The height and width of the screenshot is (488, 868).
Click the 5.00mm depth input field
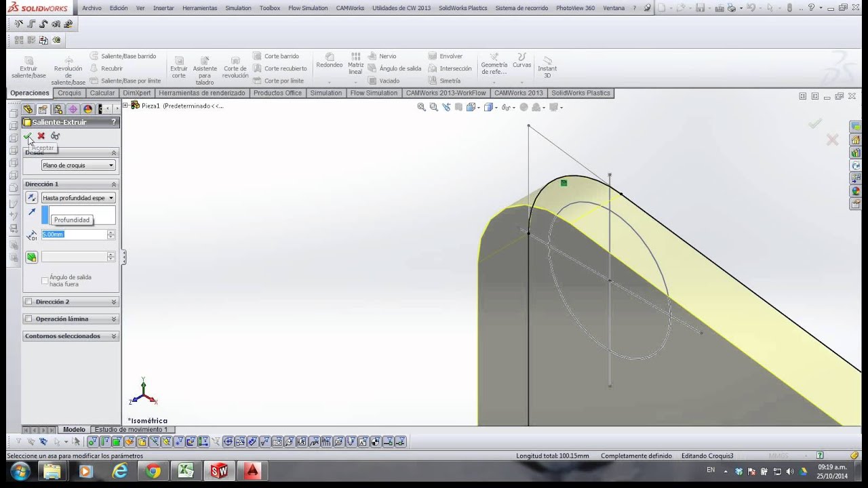[74, 235]
